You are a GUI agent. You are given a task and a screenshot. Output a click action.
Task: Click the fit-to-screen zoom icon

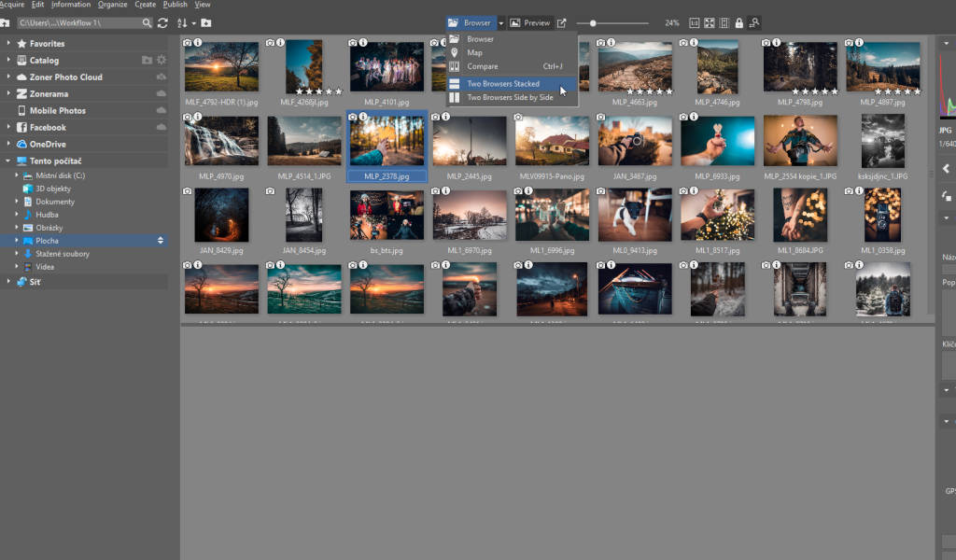click(708, 22)
